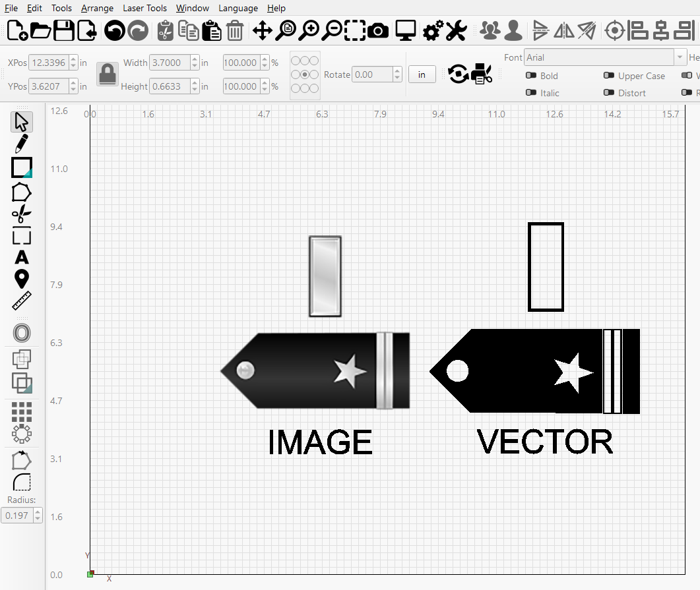
Task: Activate the pan/move view tool
Action: (263, 31)
